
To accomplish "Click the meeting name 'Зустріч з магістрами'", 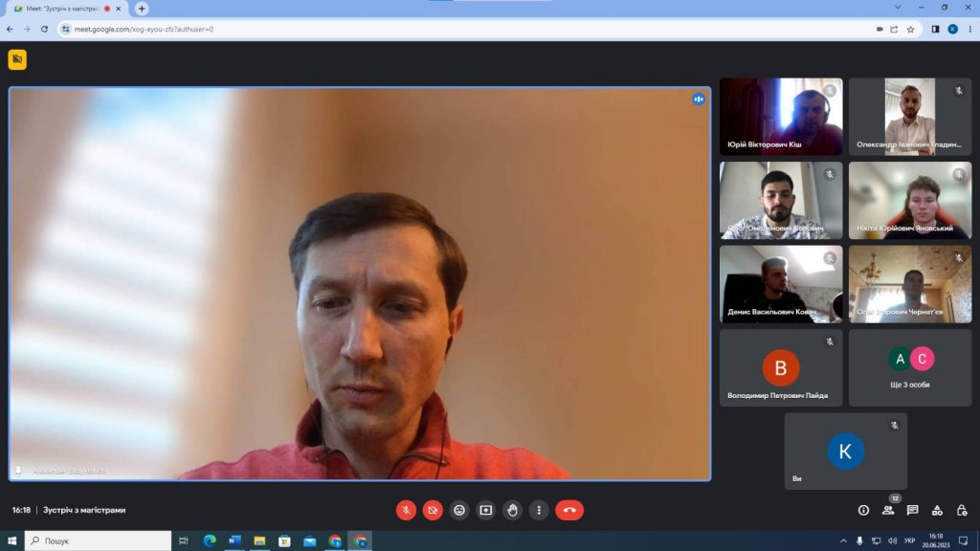I will click(x=84, y=511).
